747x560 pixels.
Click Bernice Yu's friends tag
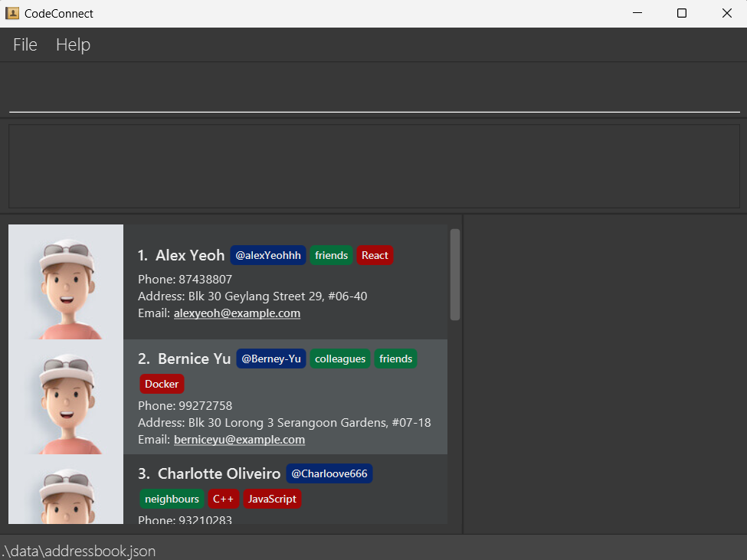[396, 359]
